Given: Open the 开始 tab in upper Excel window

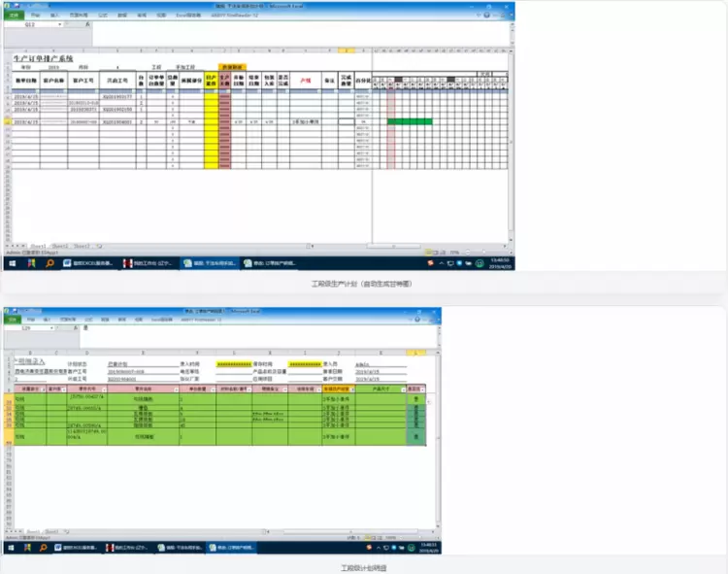Looking at the screenshot, I should tap(35, 16).
